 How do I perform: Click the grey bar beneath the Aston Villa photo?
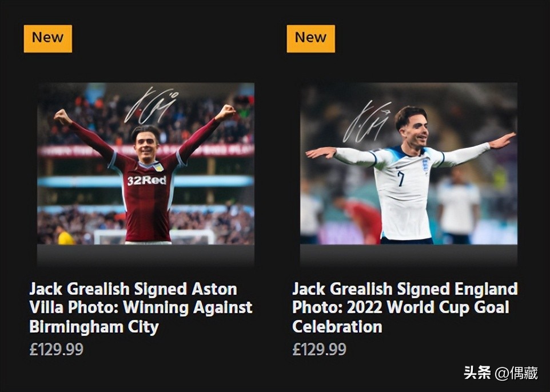point(146,255)
